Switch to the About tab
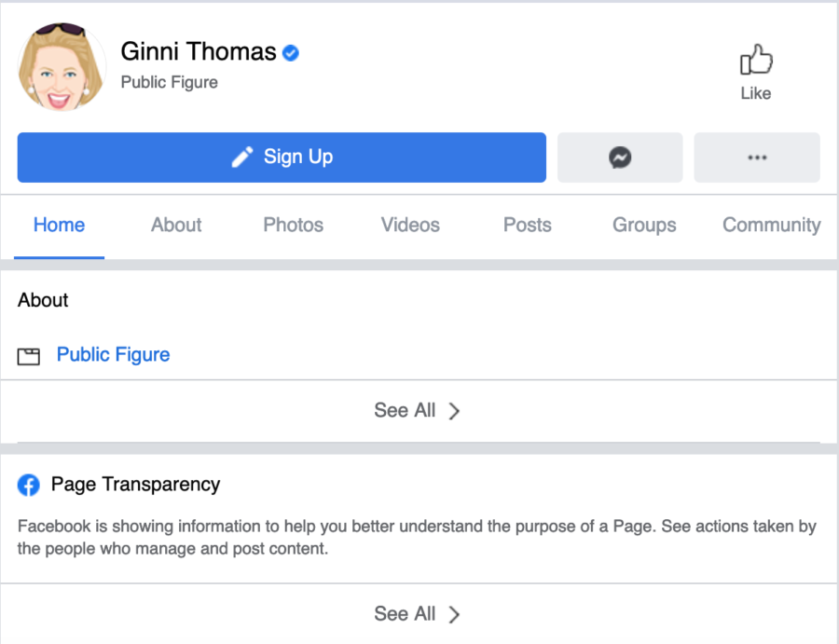Screen dimensions: 839x644 176,225
